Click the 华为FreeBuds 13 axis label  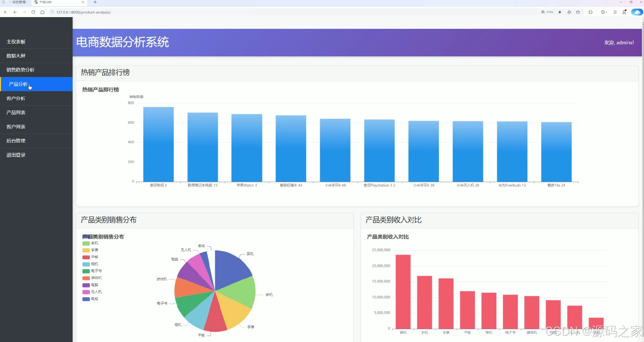pyautogui.click(x=512, y=185)
